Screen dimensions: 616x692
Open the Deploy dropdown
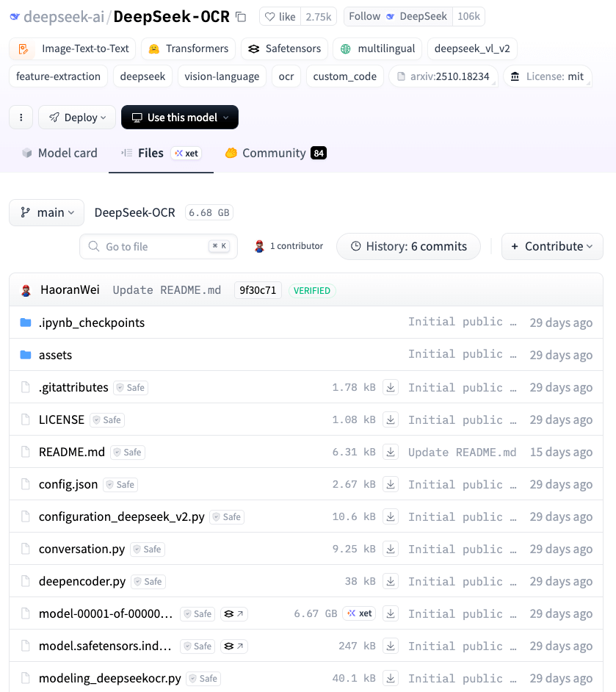click(76, 117)
